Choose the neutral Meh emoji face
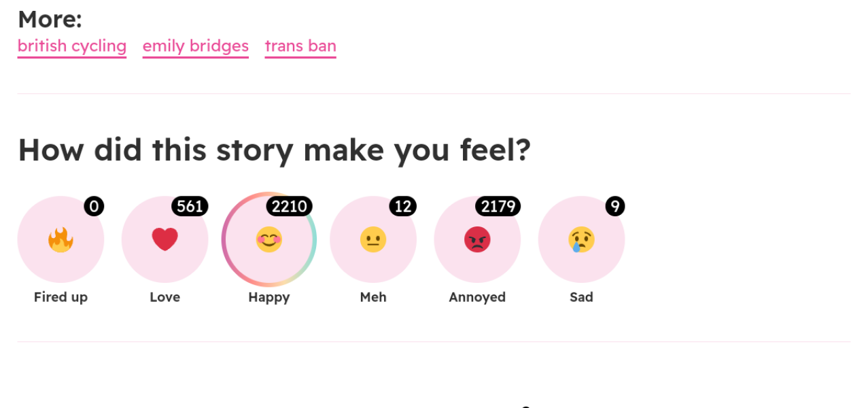This screenshot has width=868, height=408. (372, 239)
